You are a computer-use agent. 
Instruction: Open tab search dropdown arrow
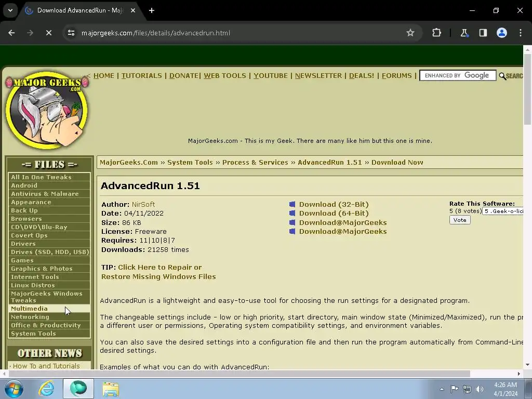[x=10, y=10]
